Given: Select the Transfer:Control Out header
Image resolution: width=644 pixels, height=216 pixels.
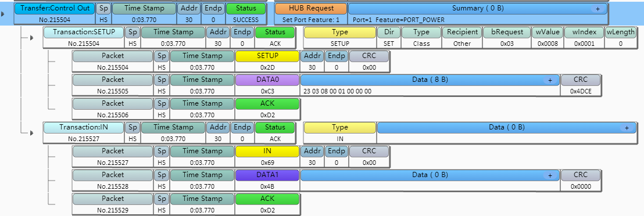Looking at the screenshot, I should point(55,8).
